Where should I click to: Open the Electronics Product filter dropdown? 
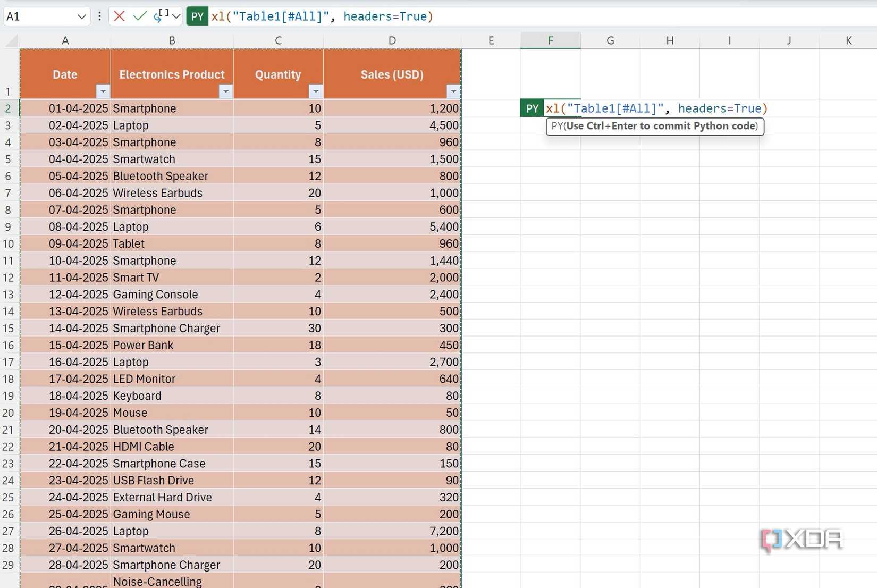[225, 91]
